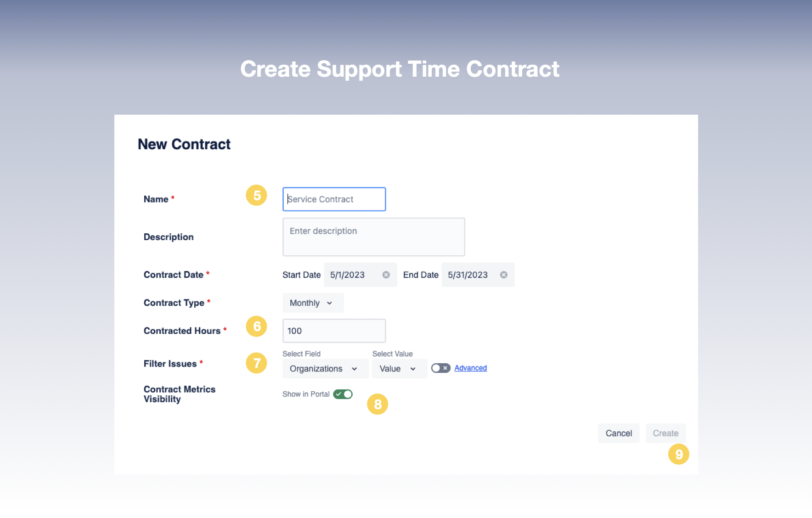Viewport: 812px width, 518px height.
Task: Clear the End Date value
Action: [x=504, y=275]
